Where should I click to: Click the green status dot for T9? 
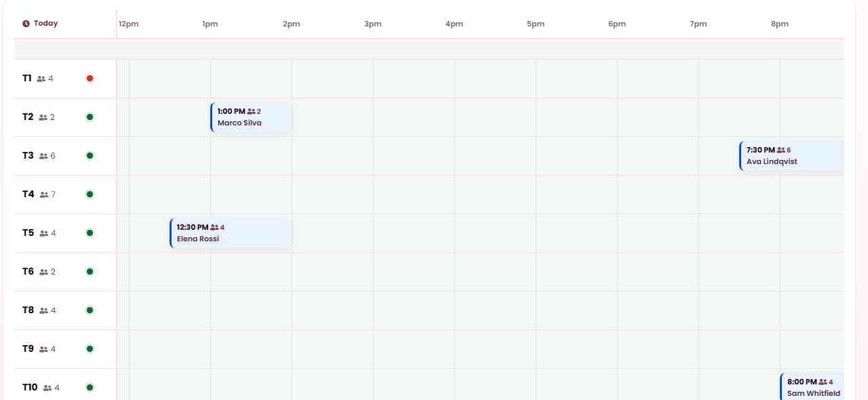pos(90,349)
